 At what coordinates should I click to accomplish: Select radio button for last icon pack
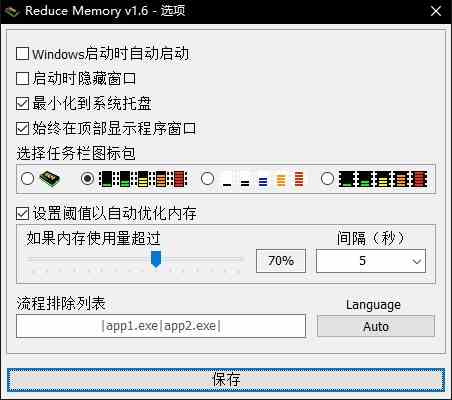click(327, 178)
